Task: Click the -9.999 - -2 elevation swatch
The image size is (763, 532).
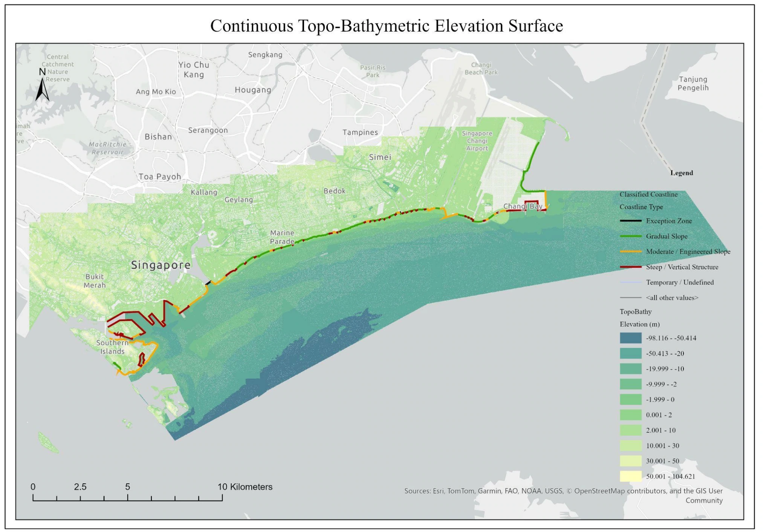Action: pyautogui.click(x=631, y=384)
